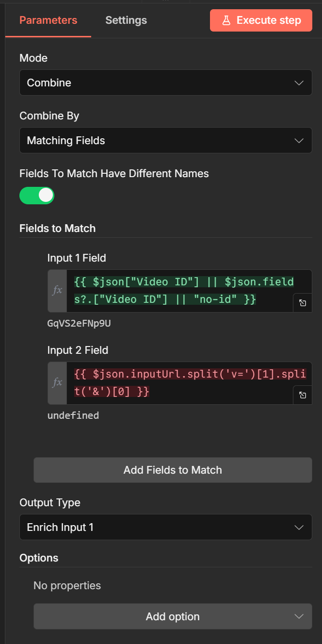
Task: Open expanded editor for Input 1 Field expression
Action: pos(302,303)
